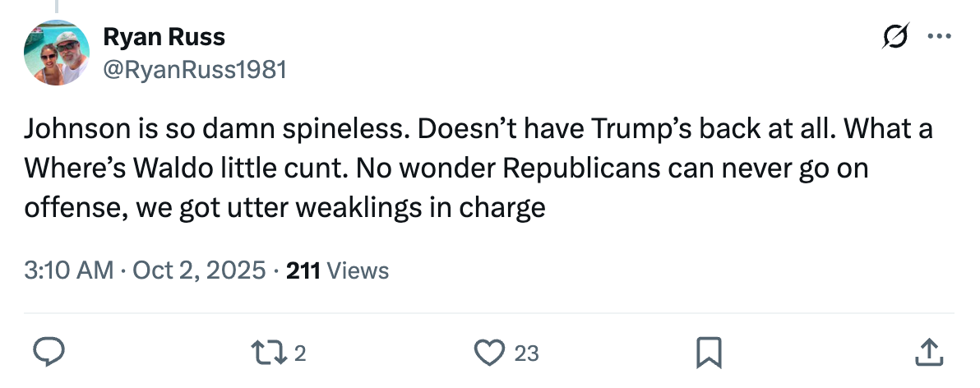980x388 pixels.
Task: Like the post with the heart icon
Action: [x=490, y=353]
